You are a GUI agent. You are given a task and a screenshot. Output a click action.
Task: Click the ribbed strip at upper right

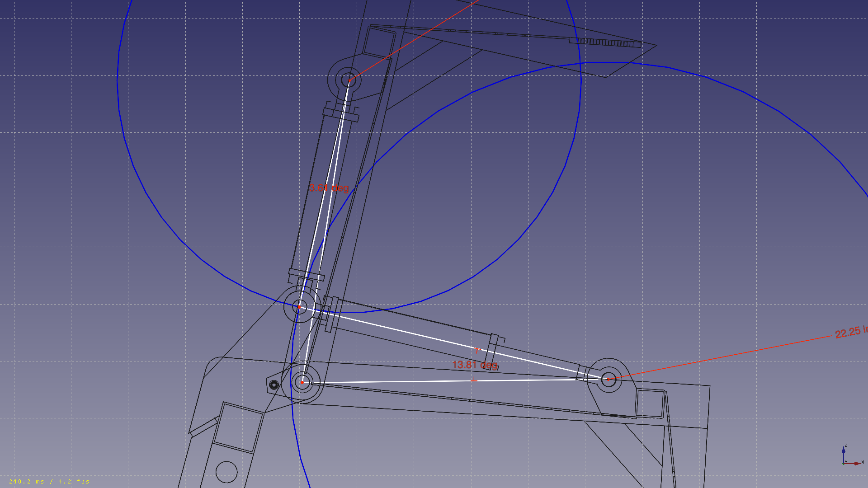[x=606, y=42]
